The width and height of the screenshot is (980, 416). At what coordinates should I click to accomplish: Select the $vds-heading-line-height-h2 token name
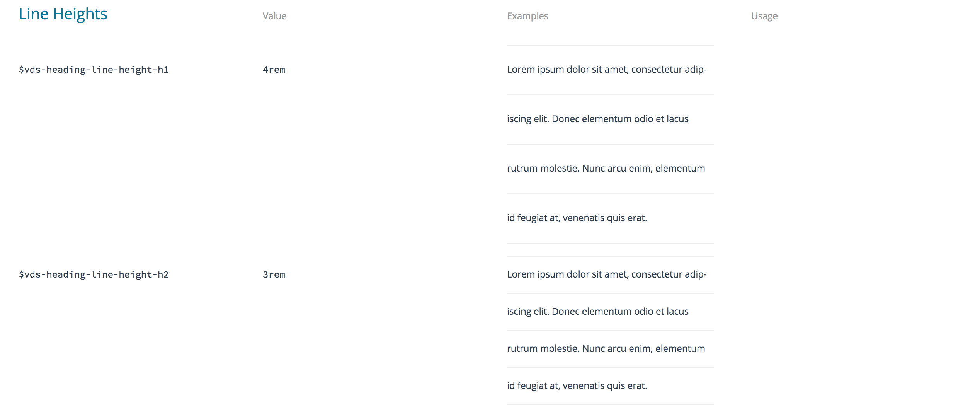coord(94,274)
